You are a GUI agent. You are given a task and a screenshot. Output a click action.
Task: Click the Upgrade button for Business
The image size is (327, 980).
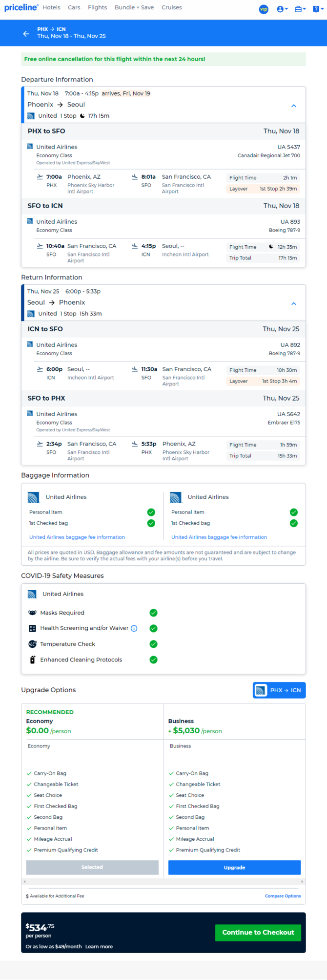click(x=234, y=867)
